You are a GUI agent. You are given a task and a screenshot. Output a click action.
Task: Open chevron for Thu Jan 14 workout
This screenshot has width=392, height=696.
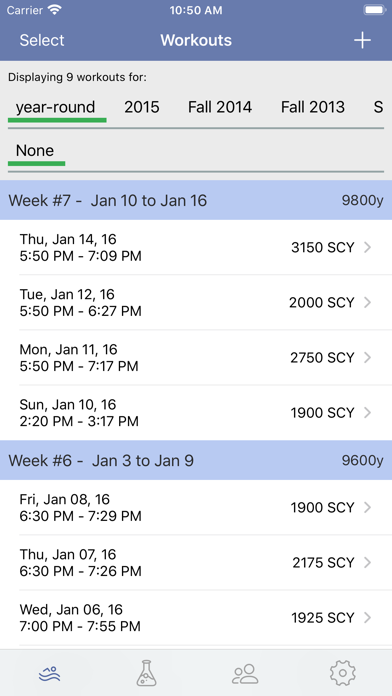click(x=367, y=247)
